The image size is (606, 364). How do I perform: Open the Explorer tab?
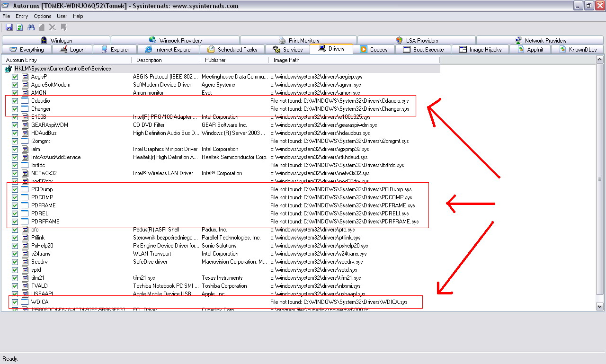click(x=115, y=49)
